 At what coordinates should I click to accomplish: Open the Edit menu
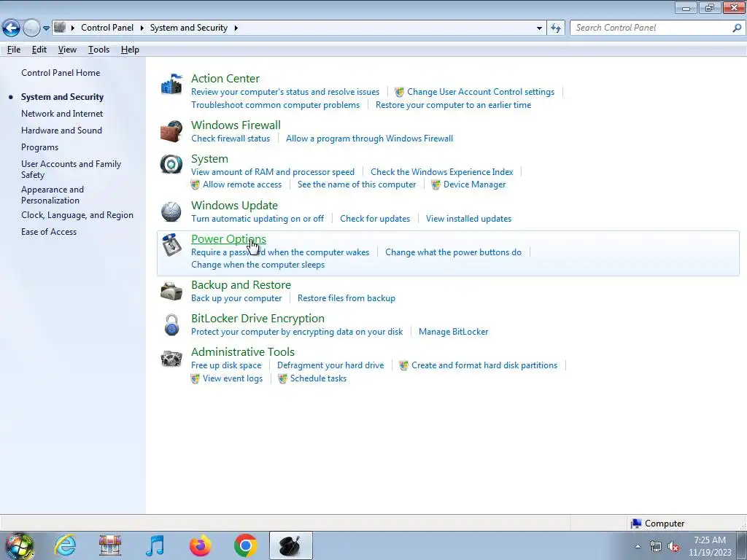[x=39, y=50]
